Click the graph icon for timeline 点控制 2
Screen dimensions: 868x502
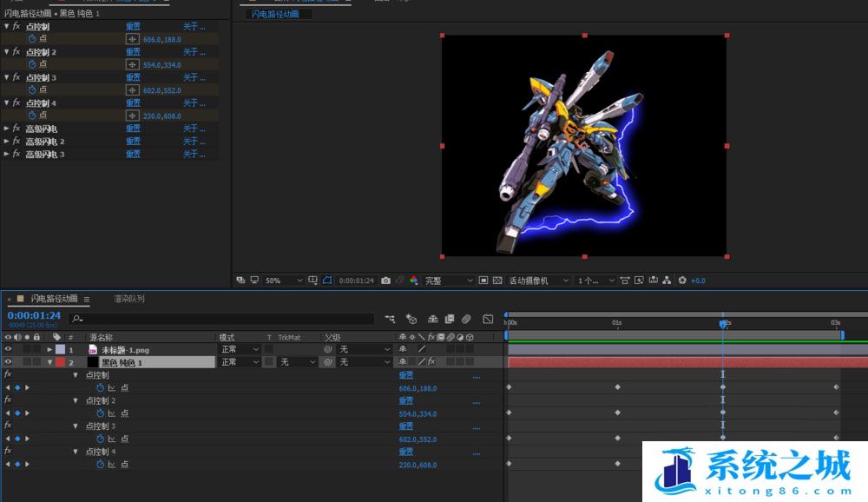pos(111,413)
